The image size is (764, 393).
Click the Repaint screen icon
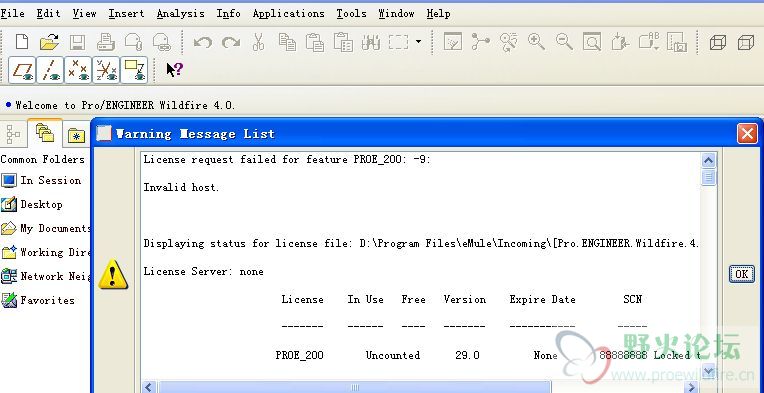453,42
